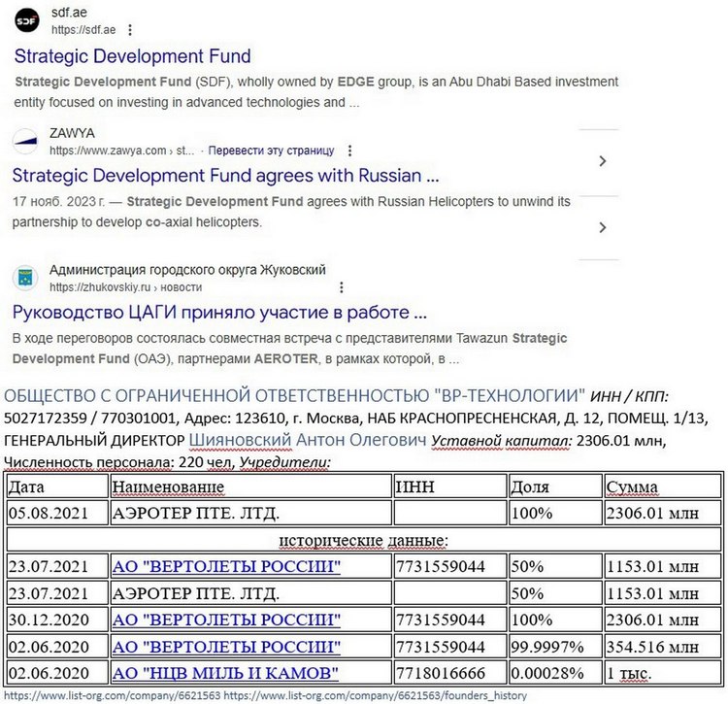The image size is (728, 704).
Task: Open АО ВЕРТОЛЕТЫ РОССИИ link dated 23.07.2021
Action: pos(226,566)
